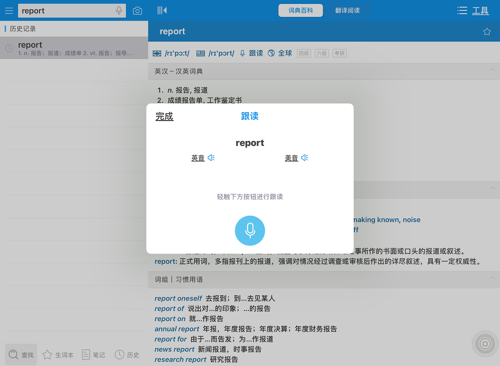
Task: Click the report headword in blue header
Action: 172,31
